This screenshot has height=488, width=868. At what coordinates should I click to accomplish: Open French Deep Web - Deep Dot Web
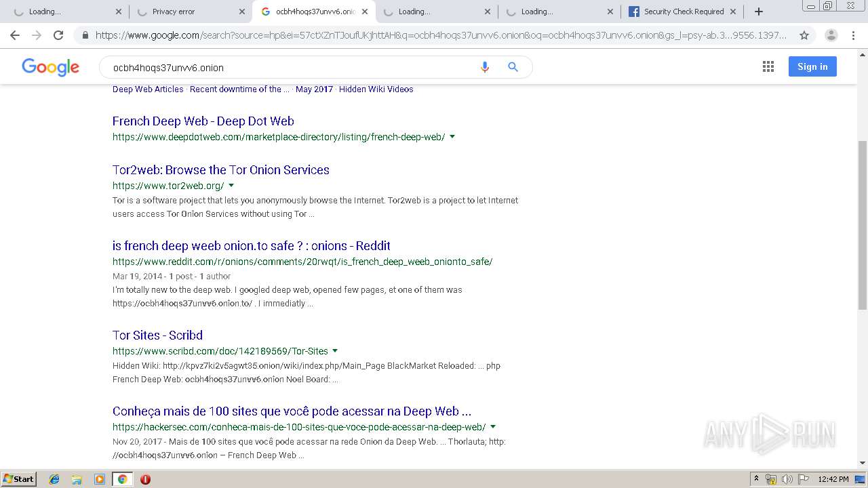click(203, 121)
